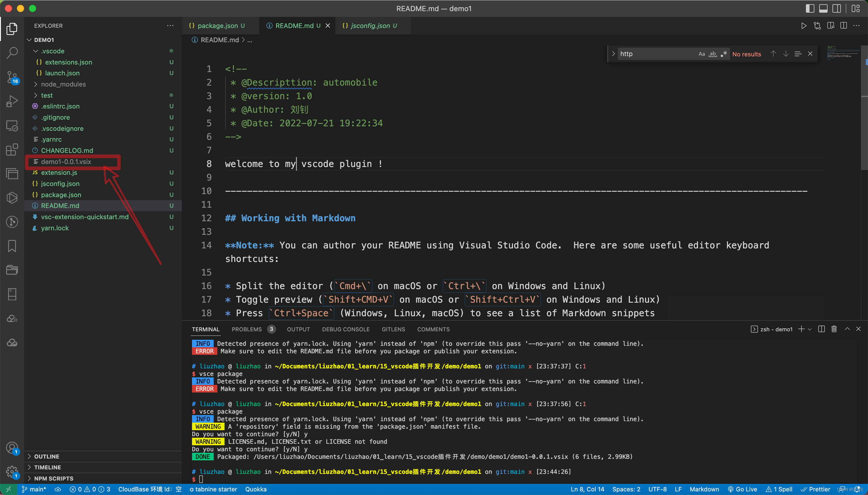Switch to the PROBLEMS panel tab
The height and width of the screenshot is (495, 868).
(247, 329)
